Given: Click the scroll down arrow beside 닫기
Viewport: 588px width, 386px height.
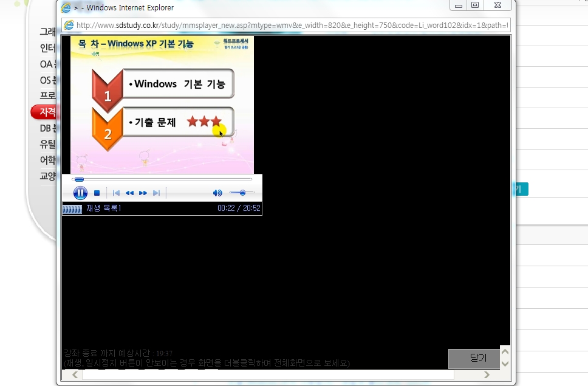Looking at the screenshot, I should pos(505,363).
